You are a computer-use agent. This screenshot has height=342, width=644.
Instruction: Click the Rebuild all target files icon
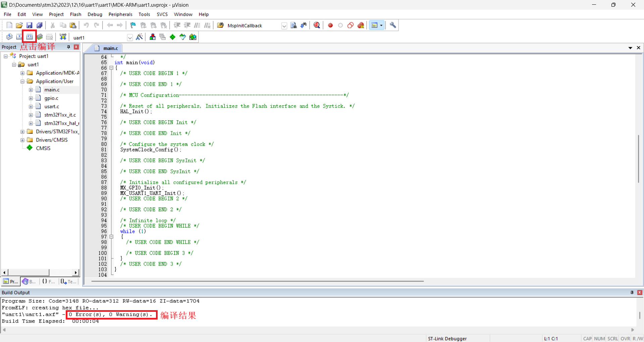pyautogui.click(x=30, y=37)
